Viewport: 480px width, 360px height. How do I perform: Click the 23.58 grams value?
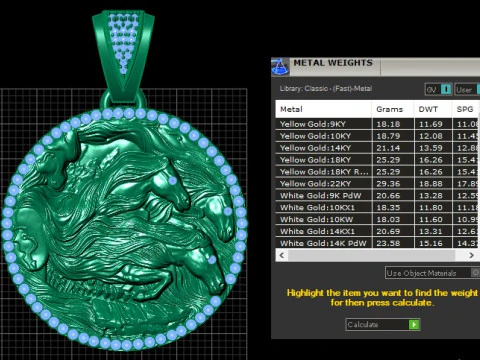(x=388, y=243)
